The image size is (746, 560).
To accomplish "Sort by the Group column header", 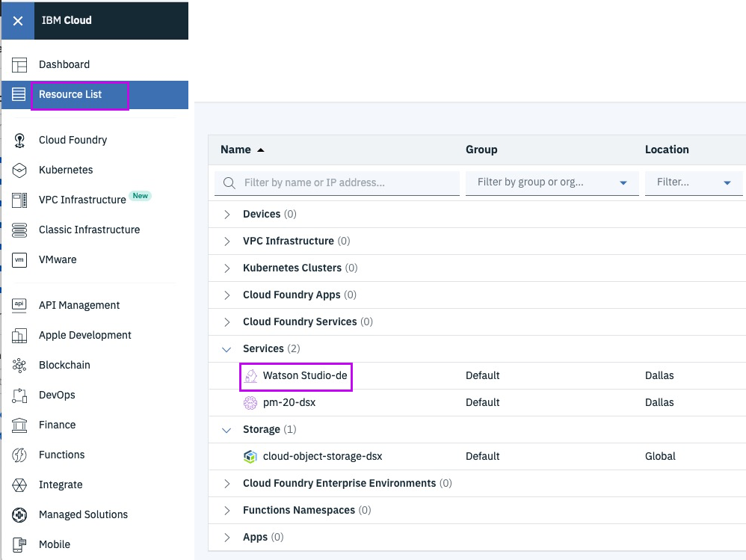I will pos(481,150).
